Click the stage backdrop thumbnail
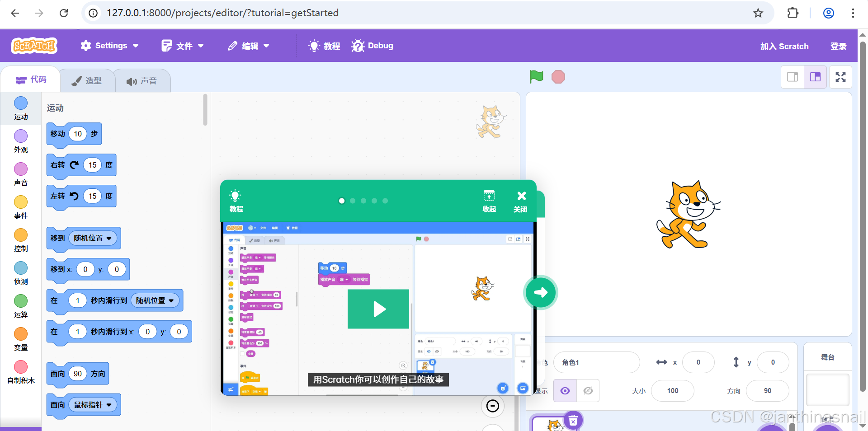Screen dimensions: 868x431 pyautogui.click(x=828, y=390)
